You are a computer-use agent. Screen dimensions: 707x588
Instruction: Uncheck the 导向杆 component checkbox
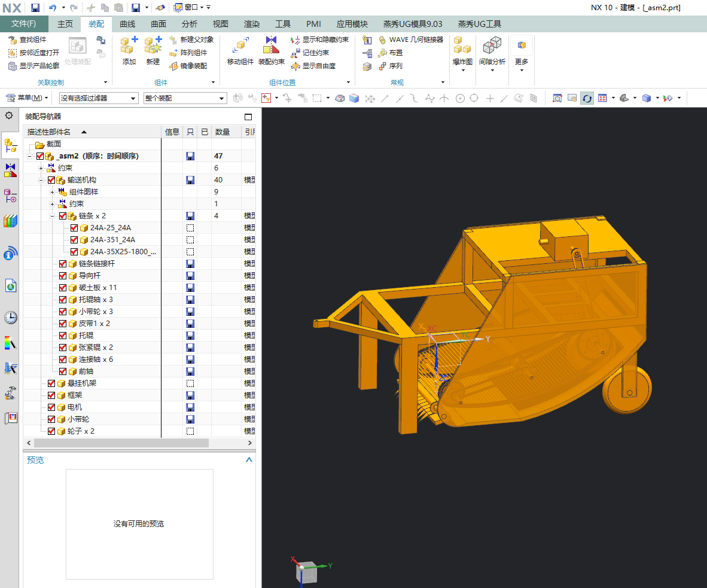tap(63, 276)
